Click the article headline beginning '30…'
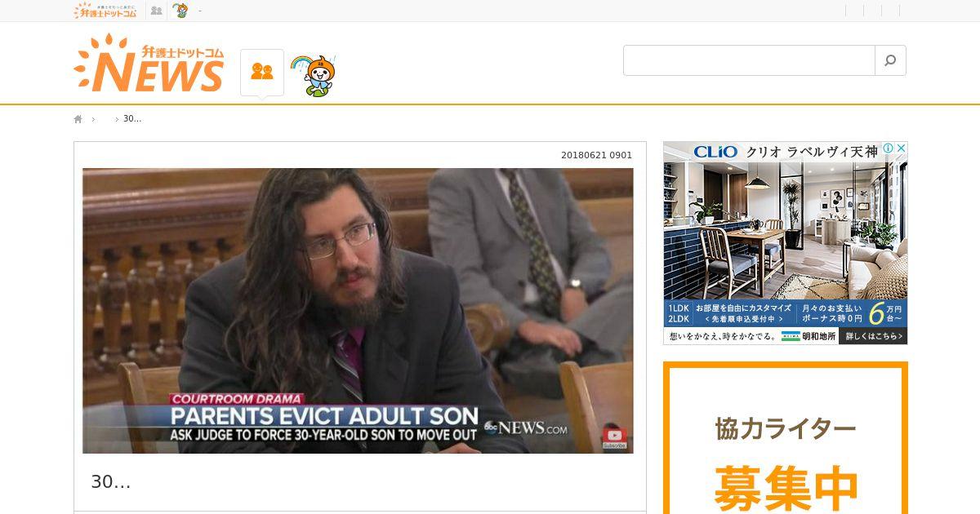The image size is (980, 514). tap(111, 482)
